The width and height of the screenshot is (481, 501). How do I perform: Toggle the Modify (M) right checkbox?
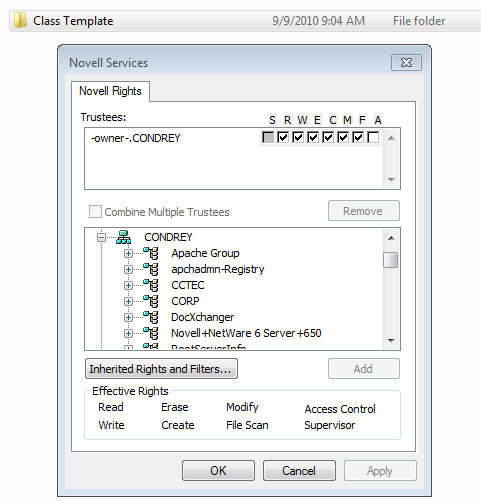click(343, 137)
